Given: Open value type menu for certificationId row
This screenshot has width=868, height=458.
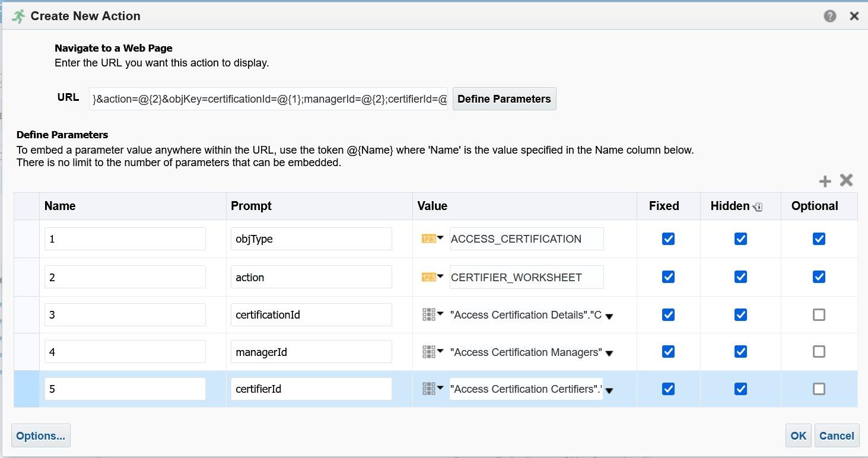Looking at the screenshot, I should 433,314.
